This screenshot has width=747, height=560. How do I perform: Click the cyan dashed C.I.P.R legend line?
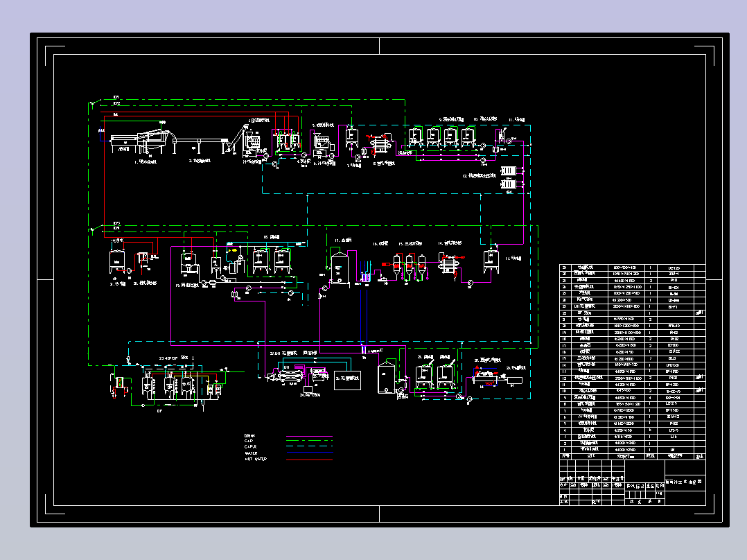point(309,447)
